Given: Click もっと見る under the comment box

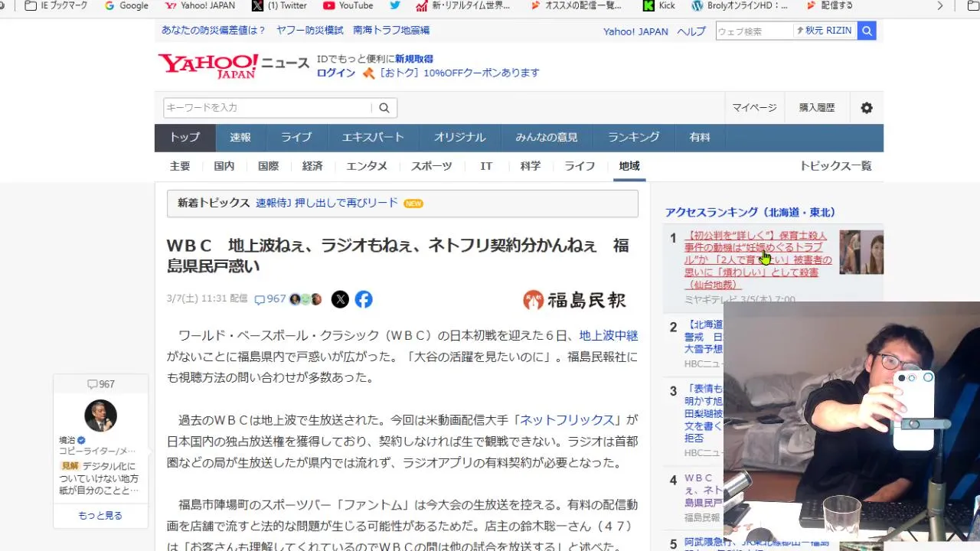Looking at the screenshot, I should pos(100,516).
